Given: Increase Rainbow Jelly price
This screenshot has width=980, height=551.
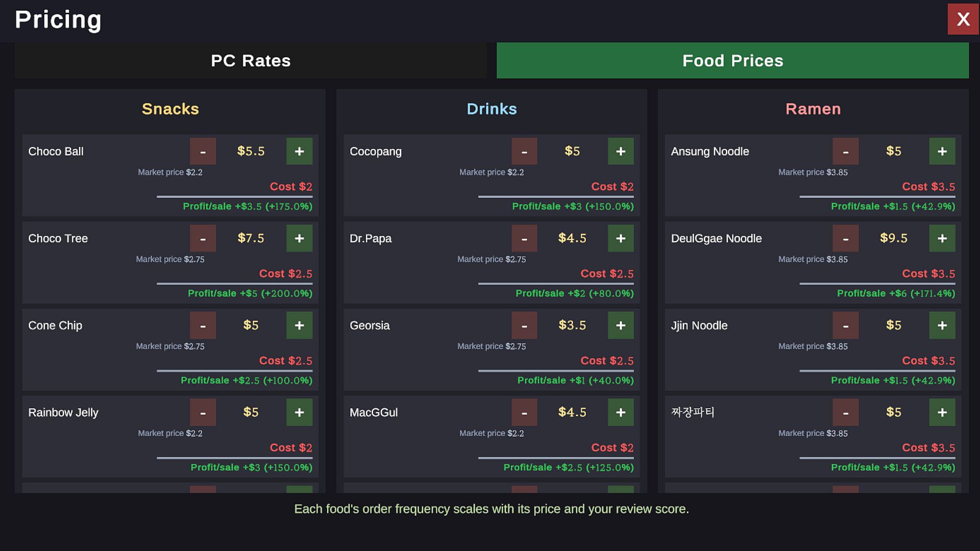Looking at the screenshot, I should pos(299,412).
